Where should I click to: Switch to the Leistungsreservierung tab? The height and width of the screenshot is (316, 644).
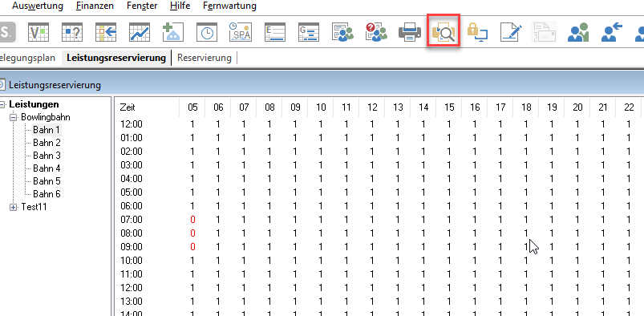(115, 58)
